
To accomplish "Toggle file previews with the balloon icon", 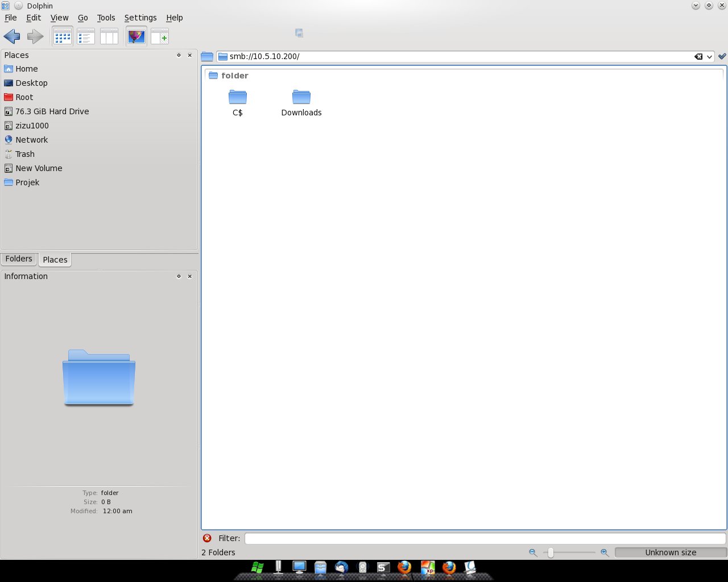I will click(135, 36).
